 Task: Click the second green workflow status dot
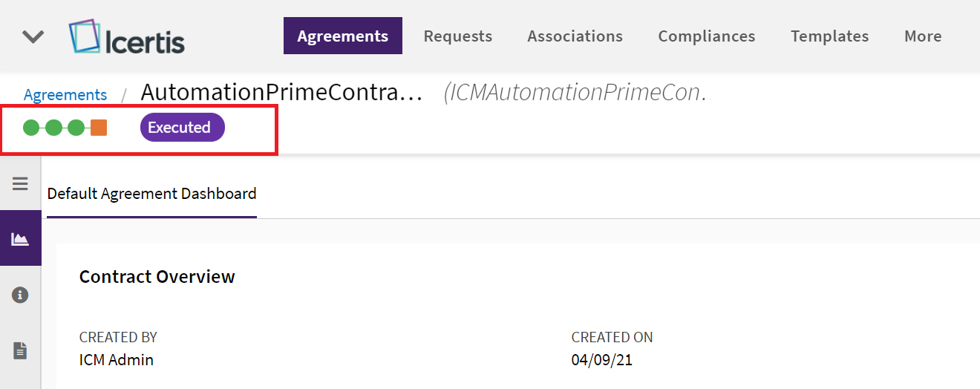(x=53, y=128)
